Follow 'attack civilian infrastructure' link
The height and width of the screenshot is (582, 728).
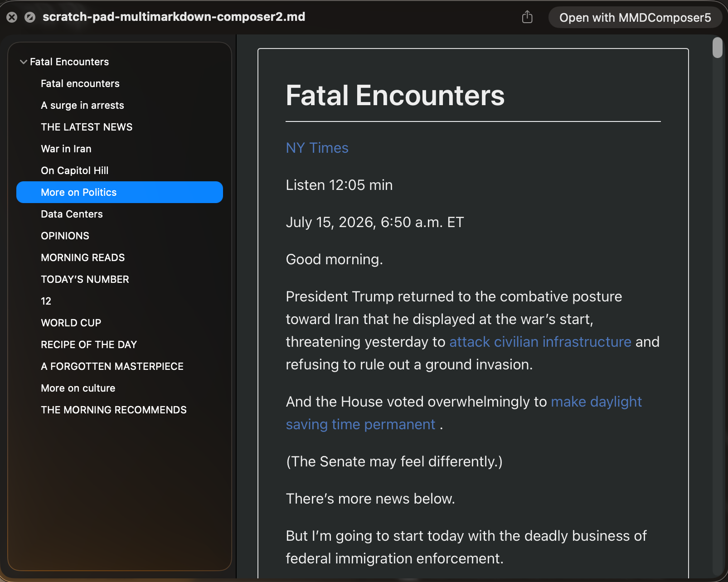(x=540, y=342)
